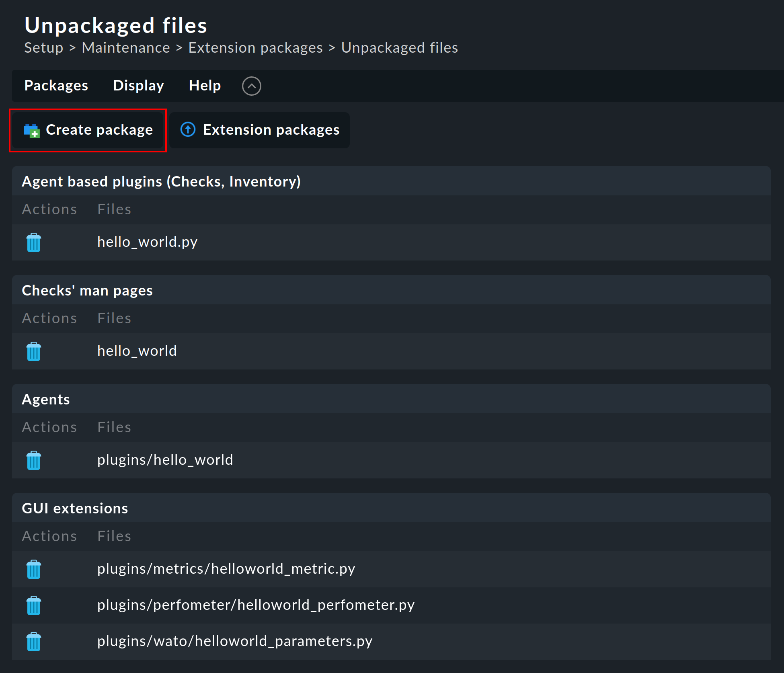Open the Display menu

click(x=138, y=86)
